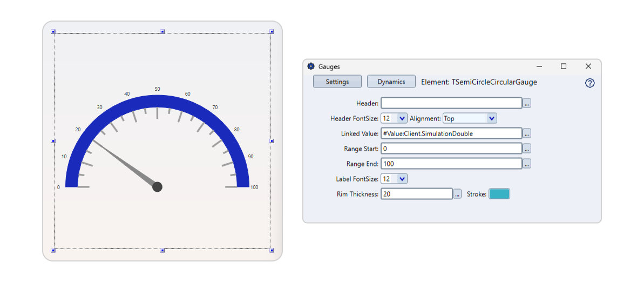The width and height of the screenshot is (644, 282).
Task: Select the top-center resize handle of gauge
Action: tap(162, 32)
